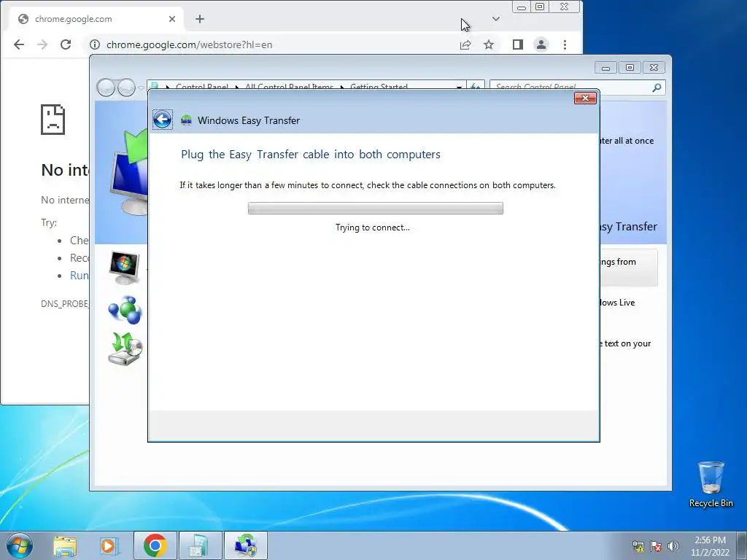Open the Recycle Bin on desktop
This screenshot has width=747, height=560.
point(711,484)
